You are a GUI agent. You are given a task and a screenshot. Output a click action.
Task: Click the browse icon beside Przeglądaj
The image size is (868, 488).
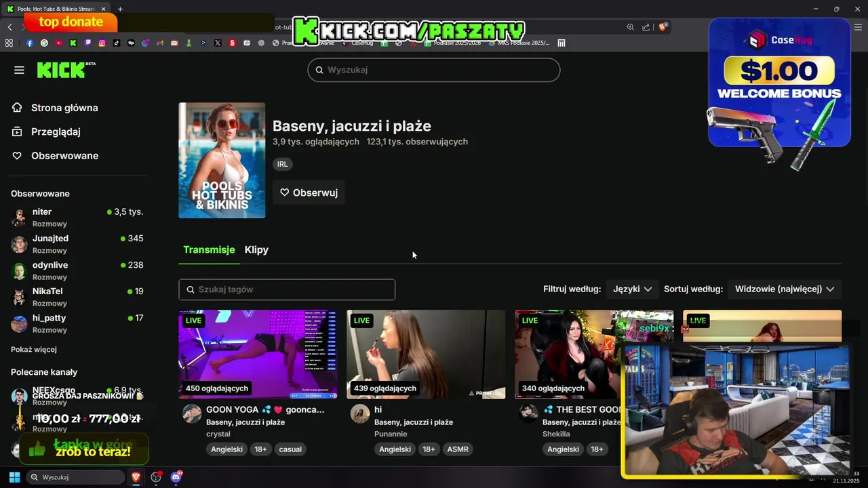[x=17, y=131]
